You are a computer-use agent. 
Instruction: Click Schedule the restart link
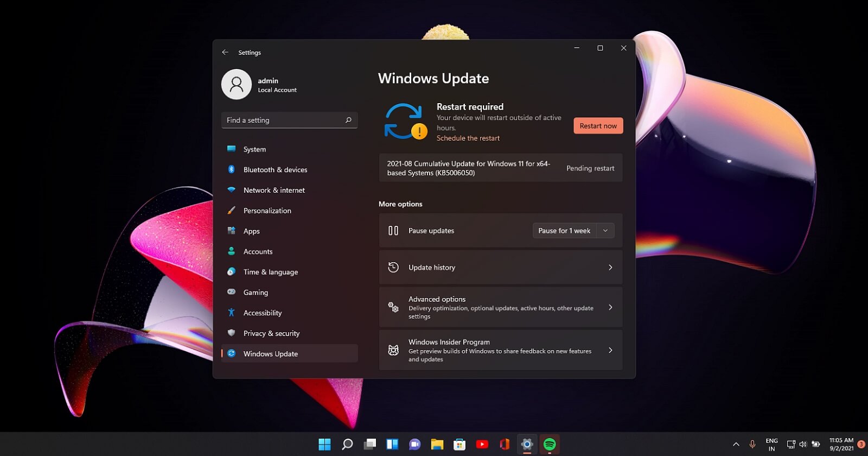468,138
